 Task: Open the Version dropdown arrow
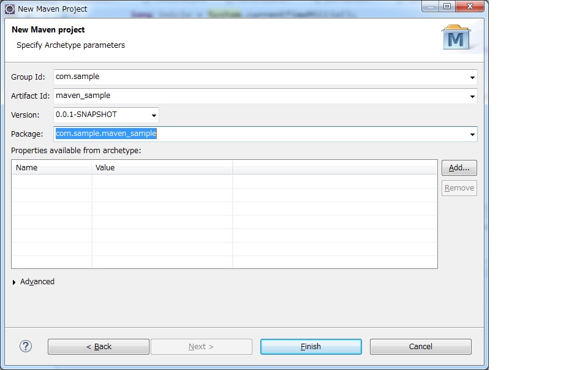pos(154,115)
